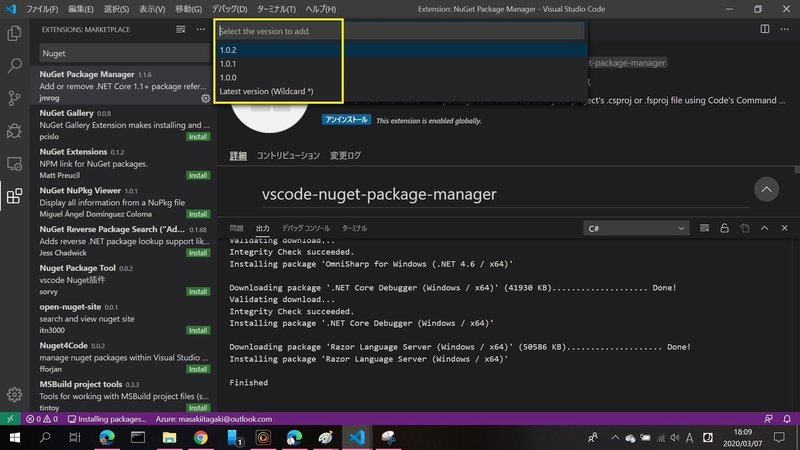The width and height of the screenshot is (800, 450).
Task: Open the 選択(S) menu
Action: click(116, 9)
